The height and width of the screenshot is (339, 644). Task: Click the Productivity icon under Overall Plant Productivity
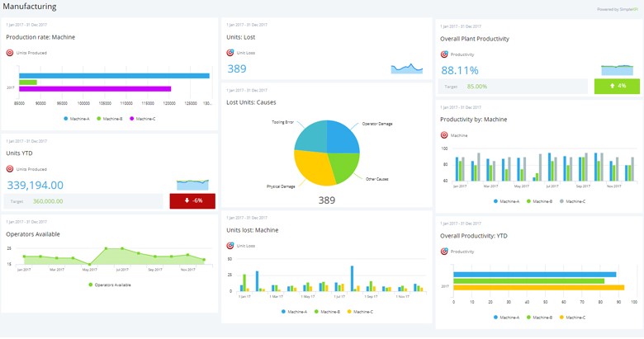(444, 54)
